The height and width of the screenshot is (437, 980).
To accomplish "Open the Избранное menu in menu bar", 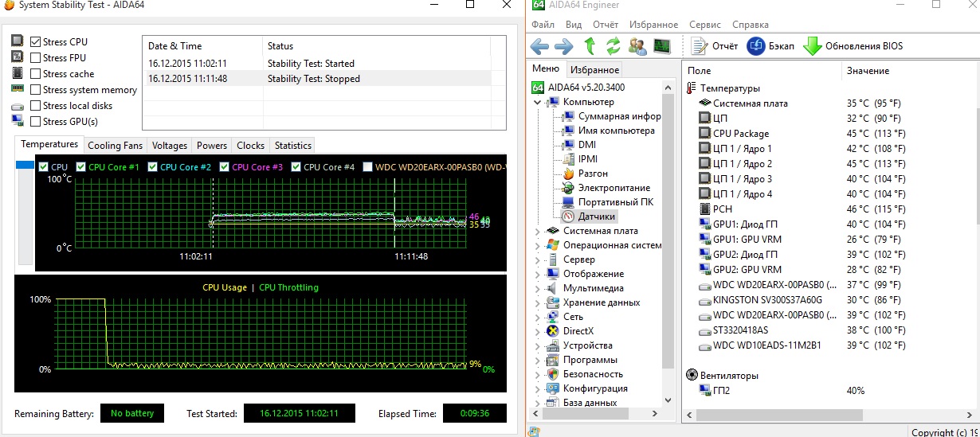I will [653, 25].
